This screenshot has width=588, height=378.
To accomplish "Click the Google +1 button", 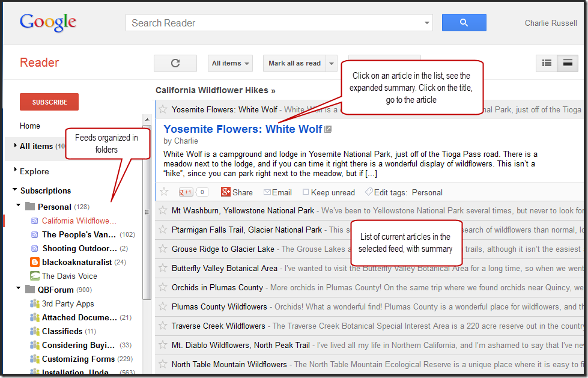I will point(186,192).
